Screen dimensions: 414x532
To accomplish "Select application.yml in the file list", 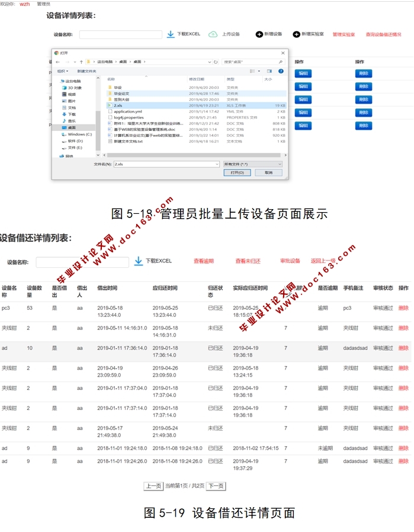I will [x=196, y=111].
